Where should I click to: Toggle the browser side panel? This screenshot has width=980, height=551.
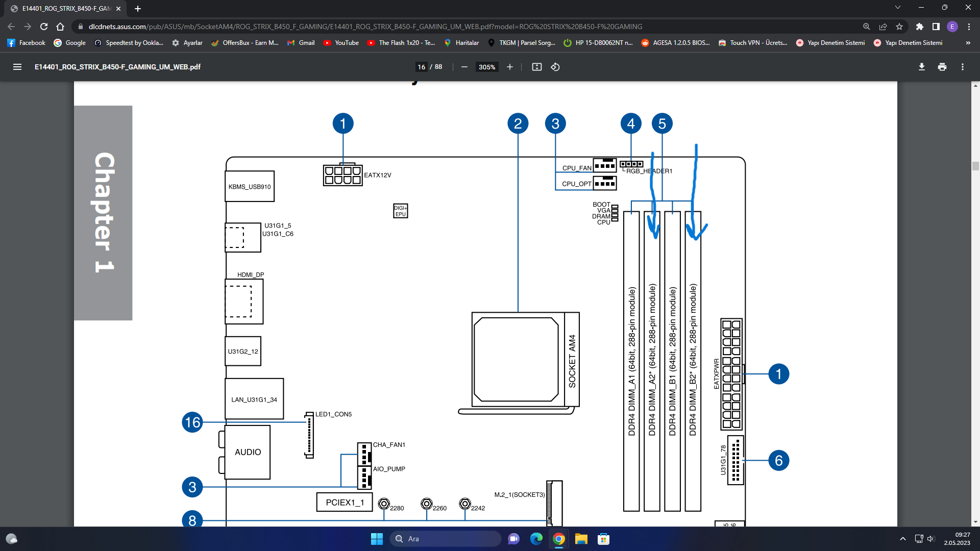coord(936,27)
